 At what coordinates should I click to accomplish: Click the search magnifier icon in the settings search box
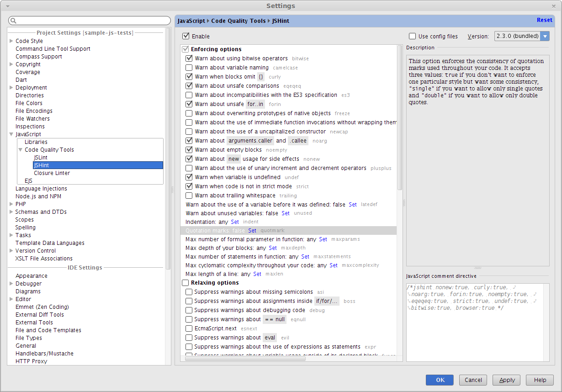13,21
